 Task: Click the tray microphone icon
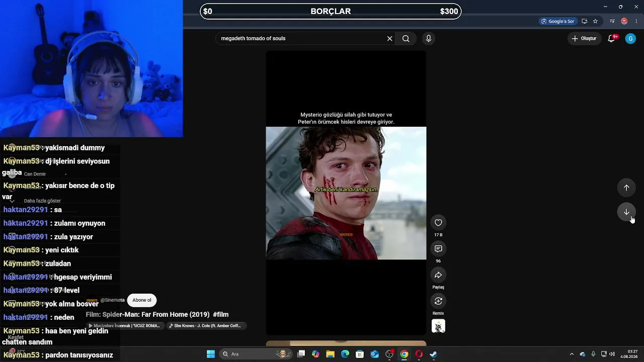pyautogui.click(x=594, y=354)
